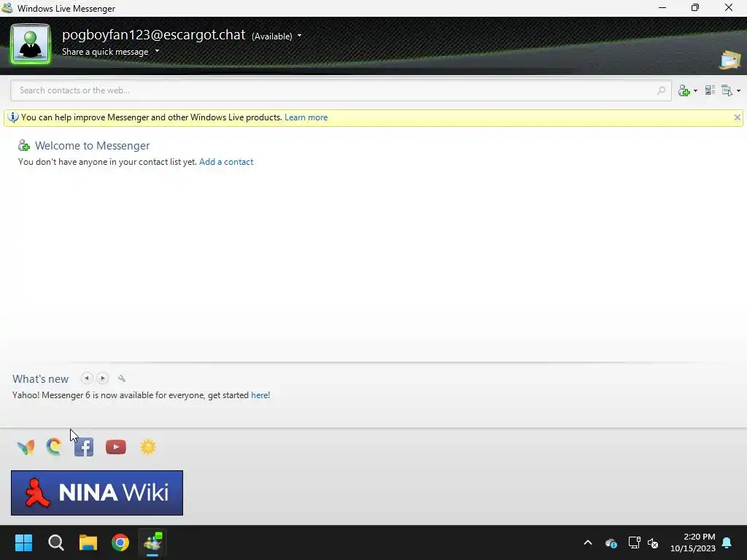Change the contact list layout icon
Screen dimensions: 747x560
coord(710,90)
